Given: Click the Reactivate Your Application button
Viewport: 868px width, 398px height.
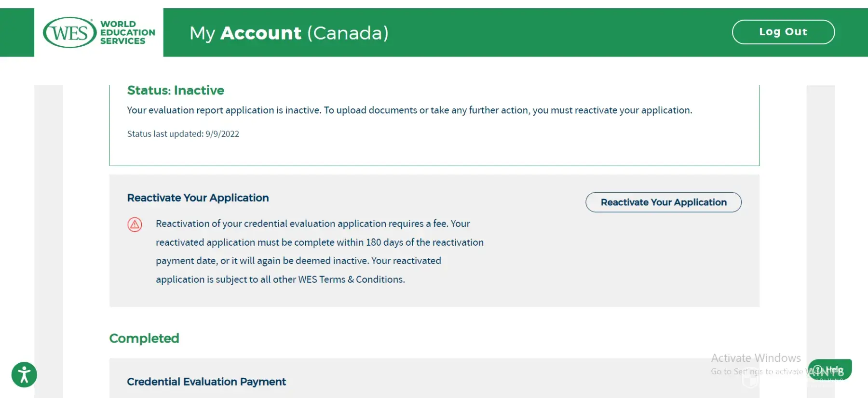Looking at the screenshot, I should click(x=663, y=202).
